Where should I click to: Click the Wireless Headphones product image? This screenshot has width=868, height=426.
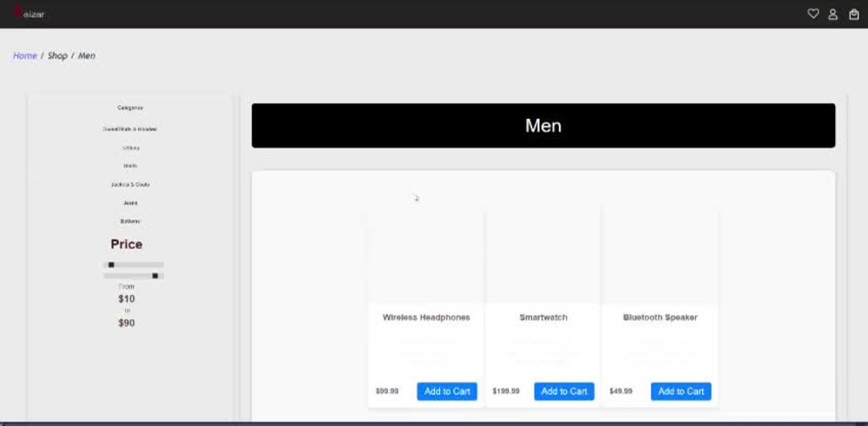[426, 256]
